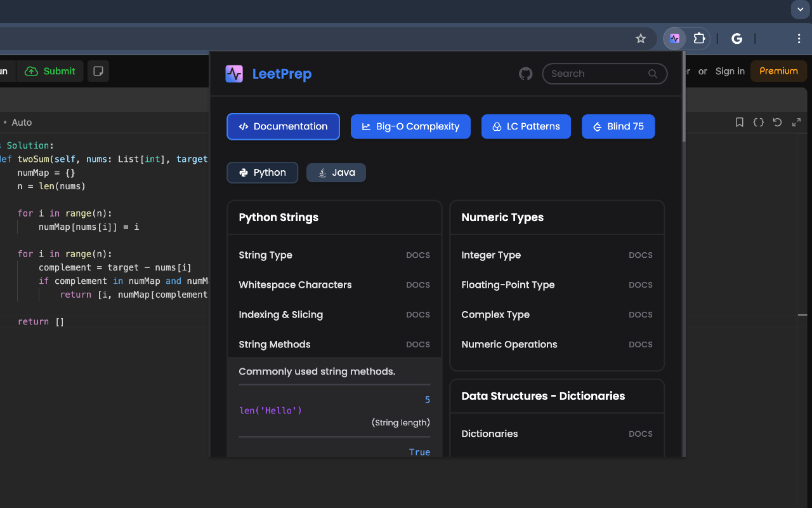The width and height of the screenshot is (812, 508).
Task: Click the Premium button
Action: coord(778,71)
